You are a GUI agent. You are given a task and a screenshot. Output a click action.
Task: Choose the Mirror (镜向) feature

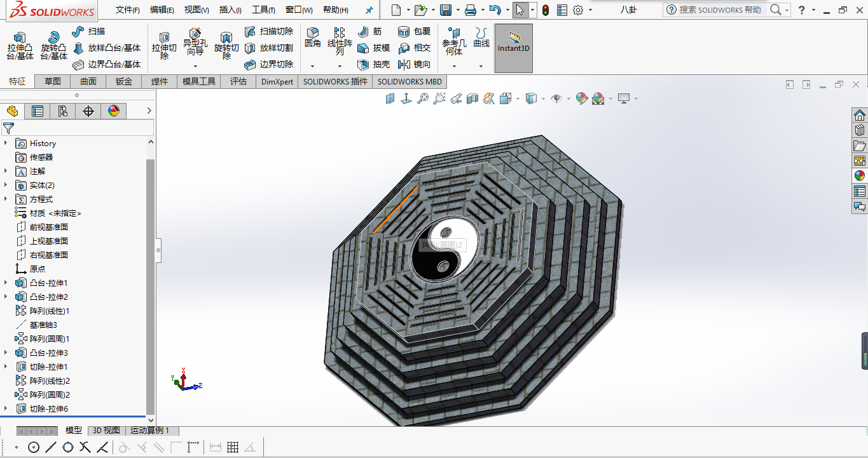414,64
